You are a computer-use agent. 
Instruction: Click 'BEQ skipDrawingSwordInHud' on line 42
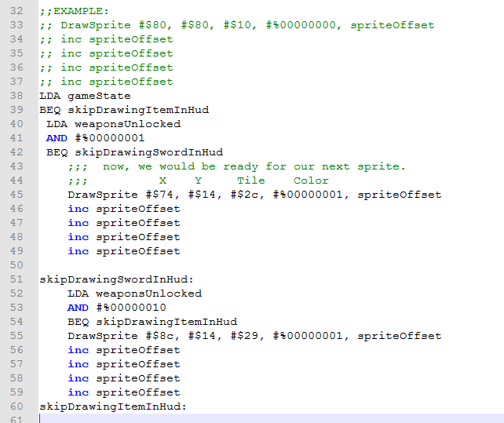click(x=135, y=153)
